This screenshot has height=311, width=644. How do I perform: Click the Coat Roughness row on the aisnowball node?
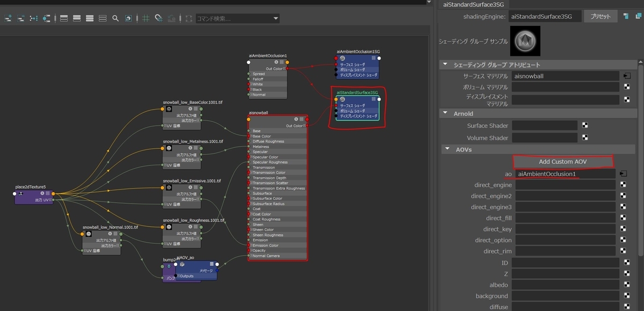click(x=277, y=219)
